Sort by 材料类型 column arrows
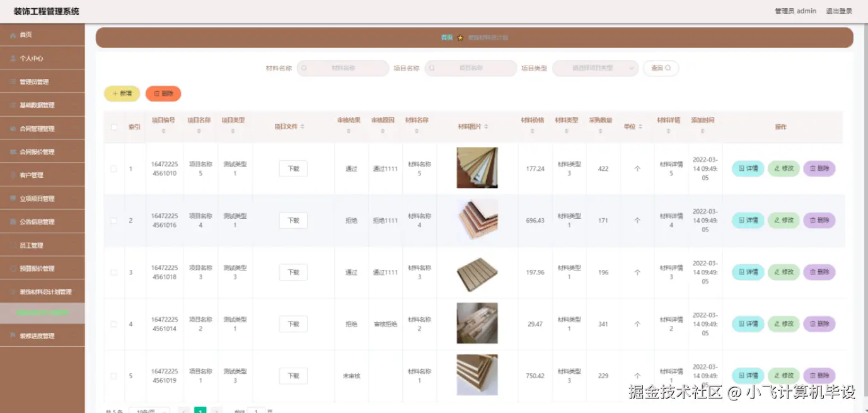 coord(567,131)
